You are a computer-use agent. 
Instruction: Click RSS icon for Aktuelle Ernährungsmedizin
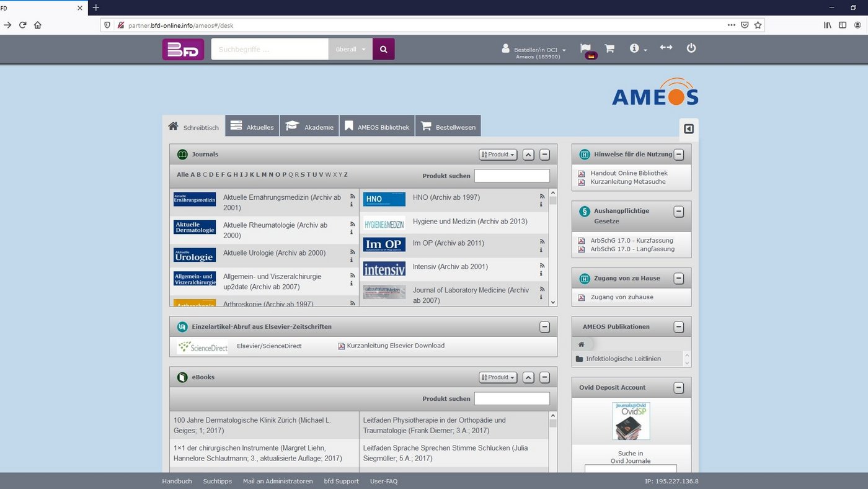pyautogui.click(x=352, y=196)
